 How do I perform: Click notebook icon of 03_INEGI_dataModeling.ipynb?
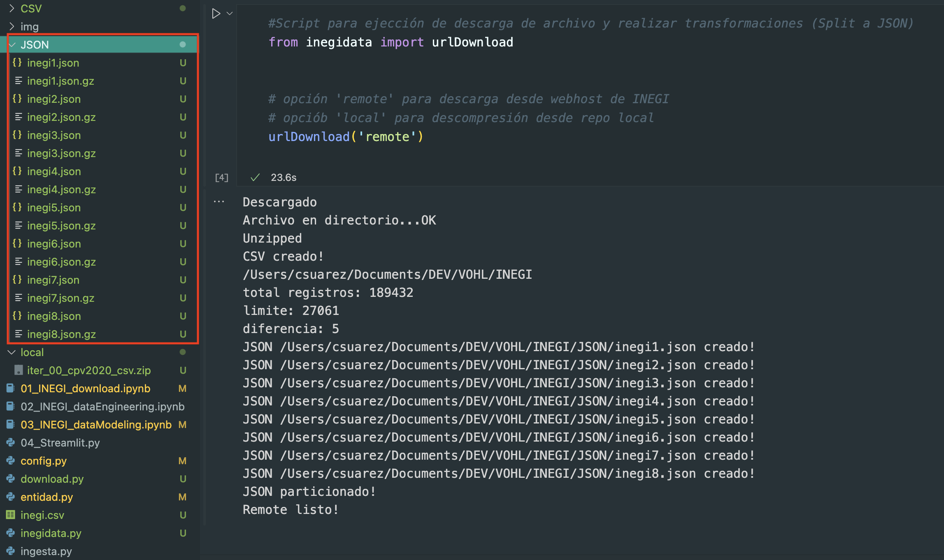pos(11,424)
